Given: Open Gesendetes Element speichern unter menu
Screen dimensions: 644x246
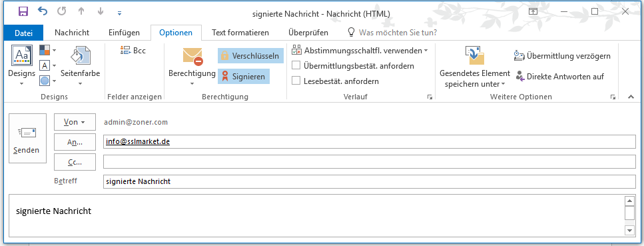Looking at the screenshot, I should click(x=474, y=66).
